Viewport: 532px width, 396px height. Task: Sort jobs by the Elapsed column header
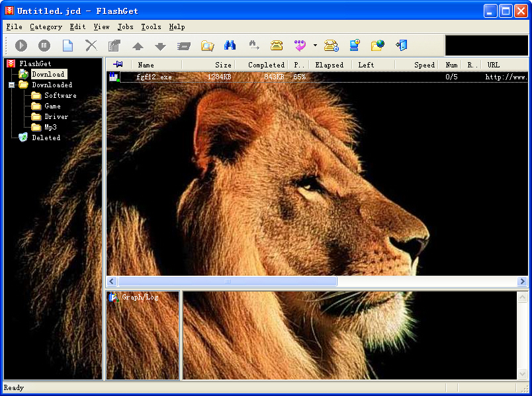(x=329, y=65)
